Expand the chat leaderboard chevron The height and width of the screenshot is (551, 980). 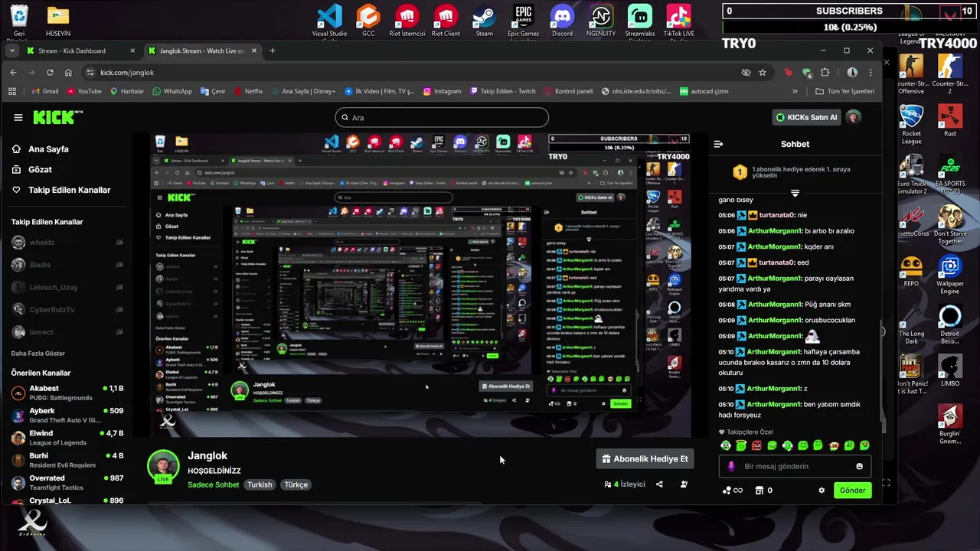pyautogui.click(x=795, y=193)
